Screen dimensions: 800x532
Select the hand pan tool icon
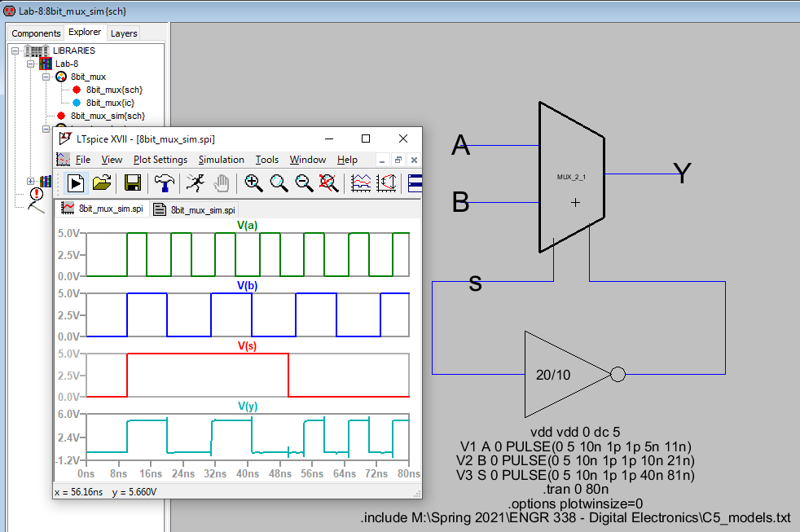click(222, 183)
